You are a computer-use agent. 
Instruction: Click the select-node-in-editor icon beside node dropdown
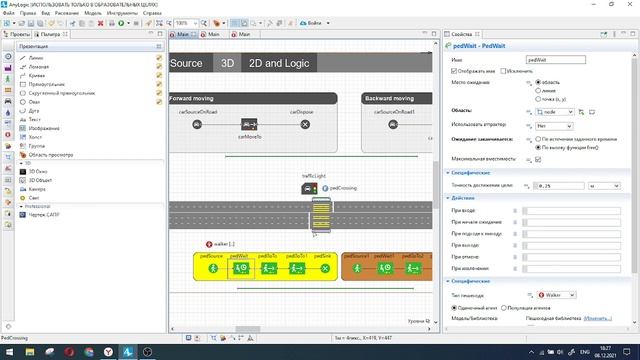(581, 112)
